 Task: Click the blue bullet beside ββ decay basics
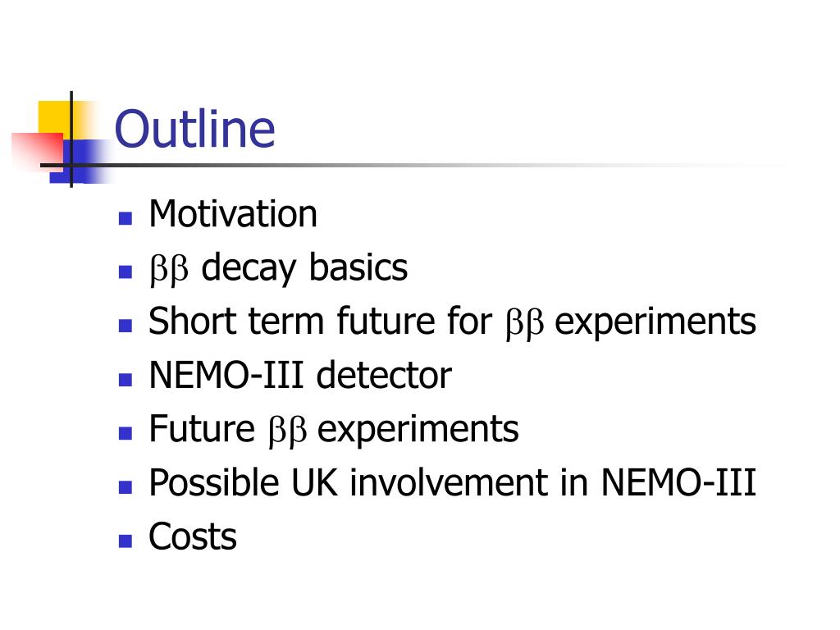[126, 272]
